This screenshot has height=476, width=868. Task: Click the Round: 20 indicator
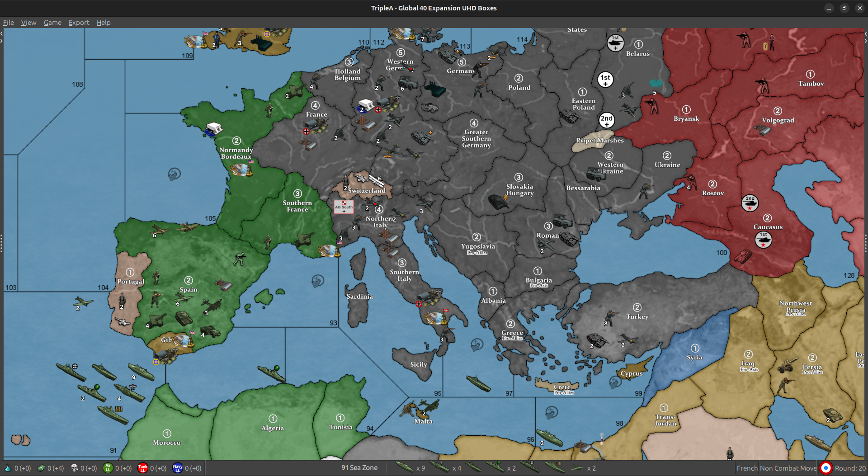point(850,468)
